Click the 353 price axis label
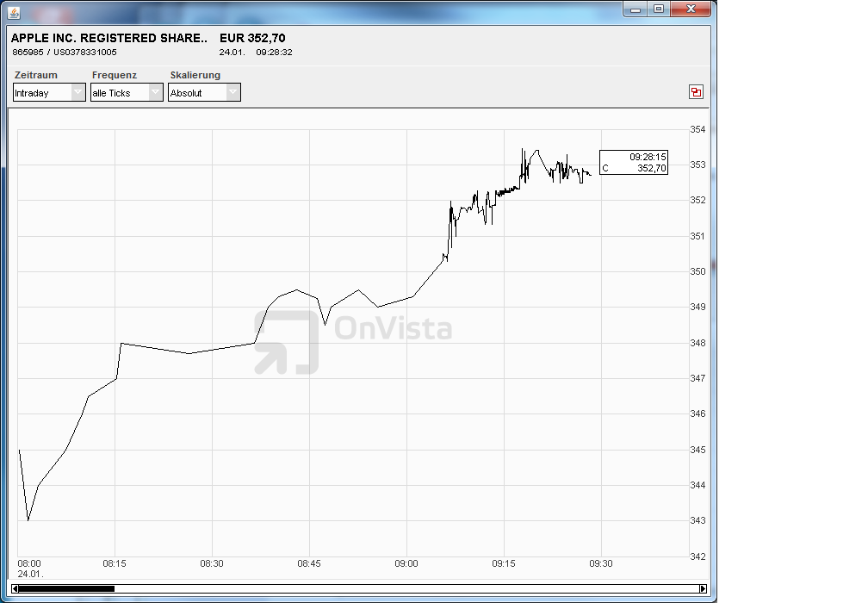 [x=698, y=165]
